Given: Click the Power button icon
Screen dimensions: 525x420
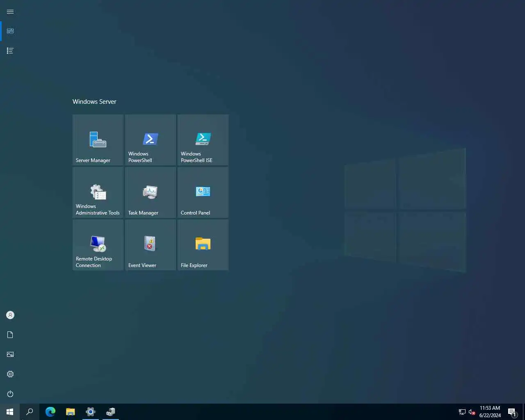Looking at the screenshot, I should pos(10,394).
